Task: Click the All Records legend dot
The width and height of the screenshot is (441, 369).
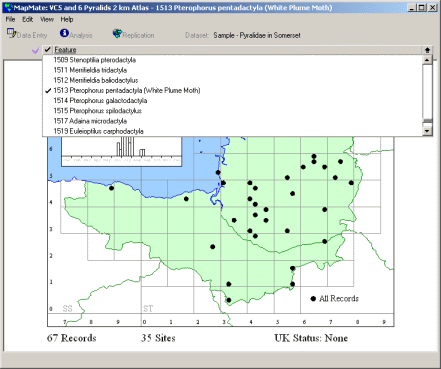Action: (313, 299)
